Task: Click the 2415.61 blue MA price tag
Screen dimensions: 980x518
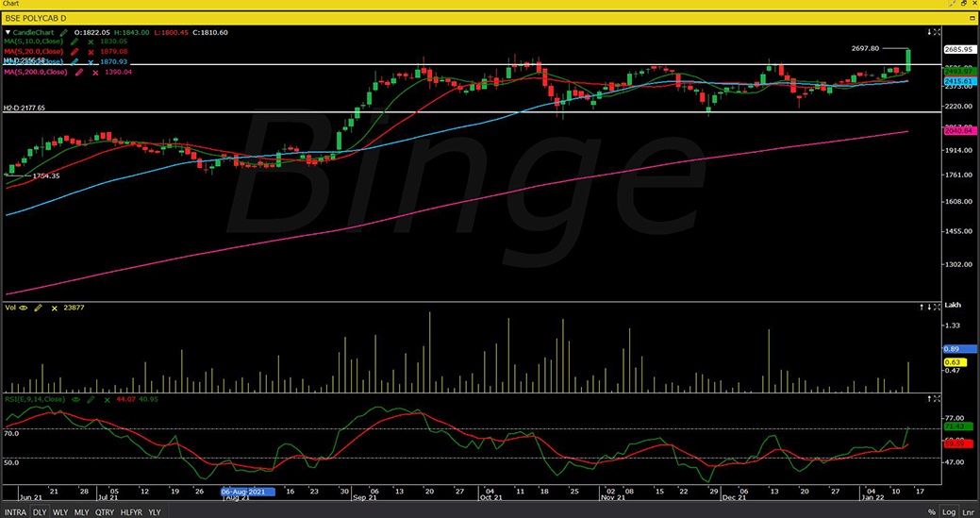Action: [959, 81]
